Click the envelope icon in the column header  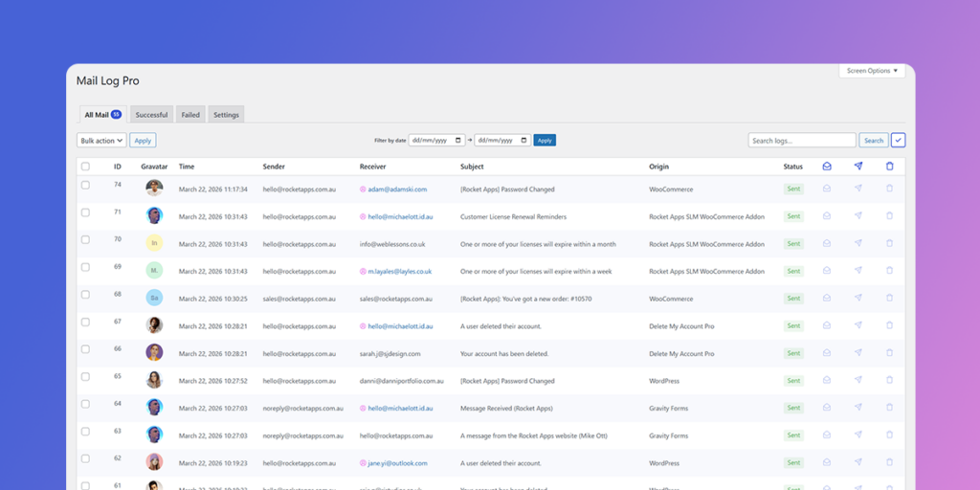827,167
